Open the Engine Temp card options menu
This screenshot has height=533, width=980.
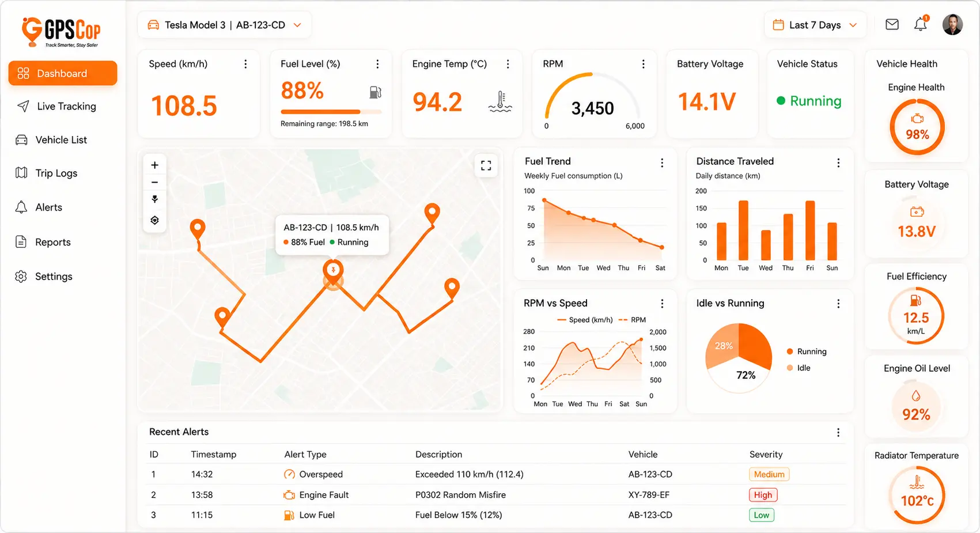pos(508,64)
